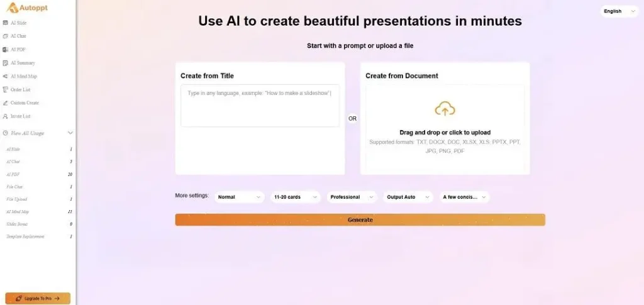Click the Invite List person icon

click(x=5, y=116)
